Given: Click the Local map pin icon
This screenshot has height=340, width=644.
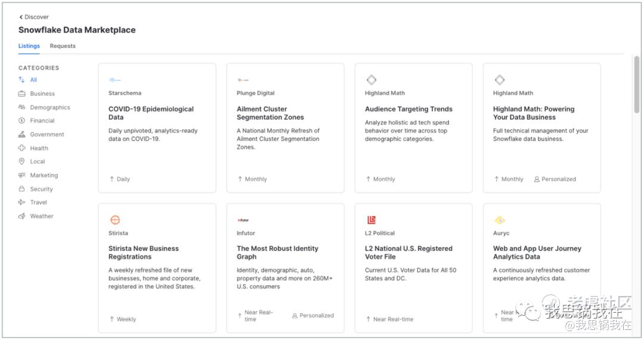Looking at the screenshot, I should coord(22,161).
